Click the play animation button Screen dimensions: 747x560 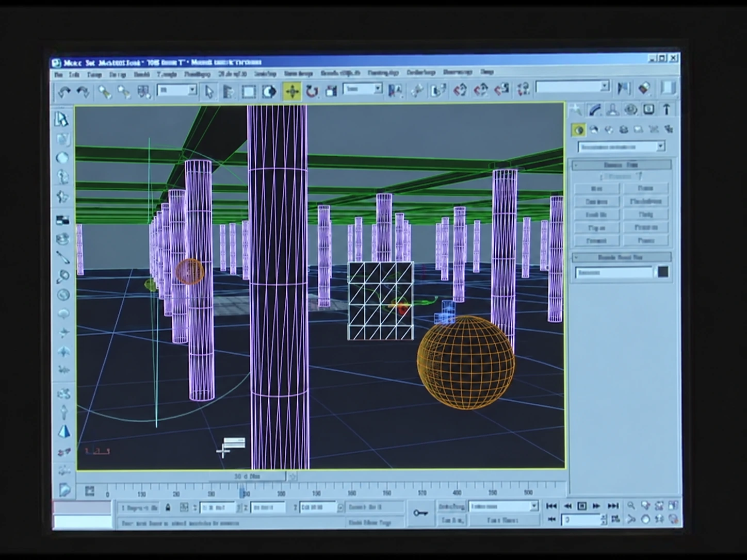pos(582,506)
